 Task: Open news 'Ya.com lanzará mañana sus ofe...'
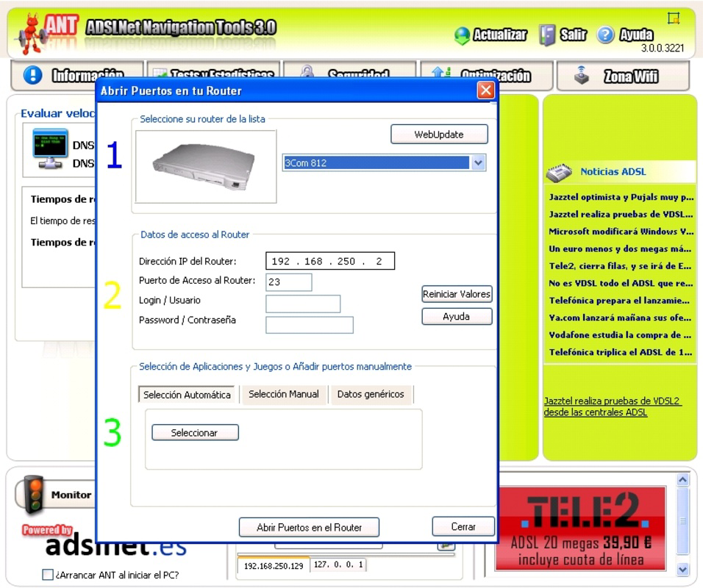click(x=620, y=318)
